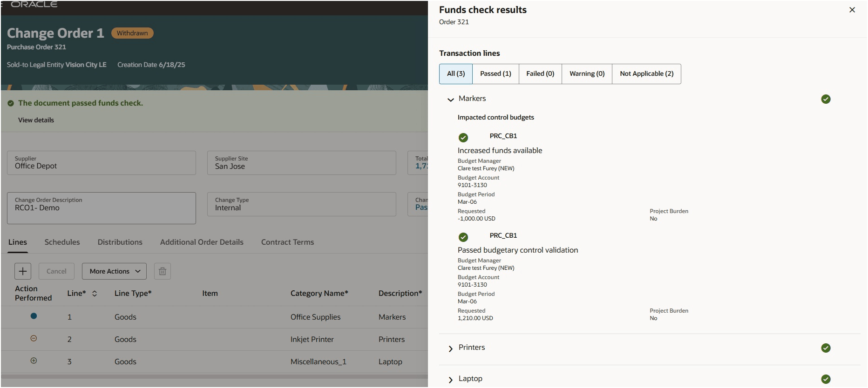Click the plus action icon on line 3
Viewport: 868px width, 388px height.
[34, 361]
